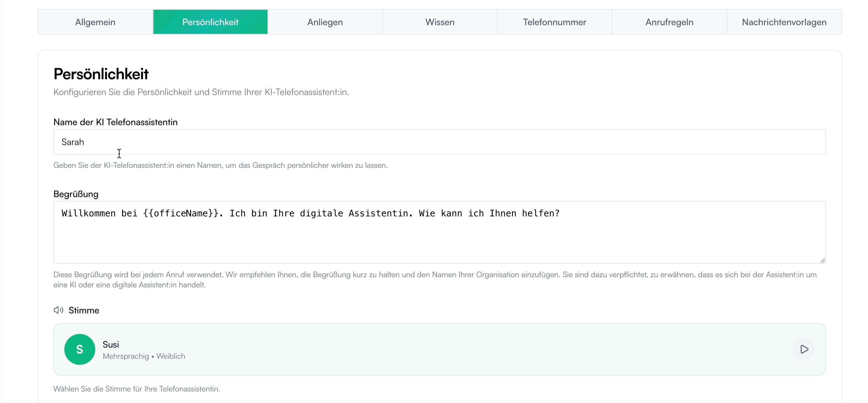
Task: Open the Allgemein tab
Action: point(96,22)
